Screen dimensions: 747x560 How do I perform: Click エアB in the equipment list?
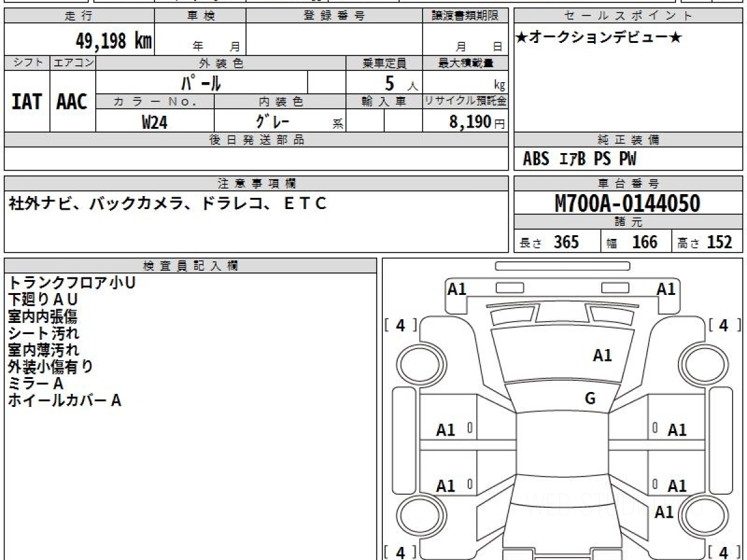pos(573,159)
